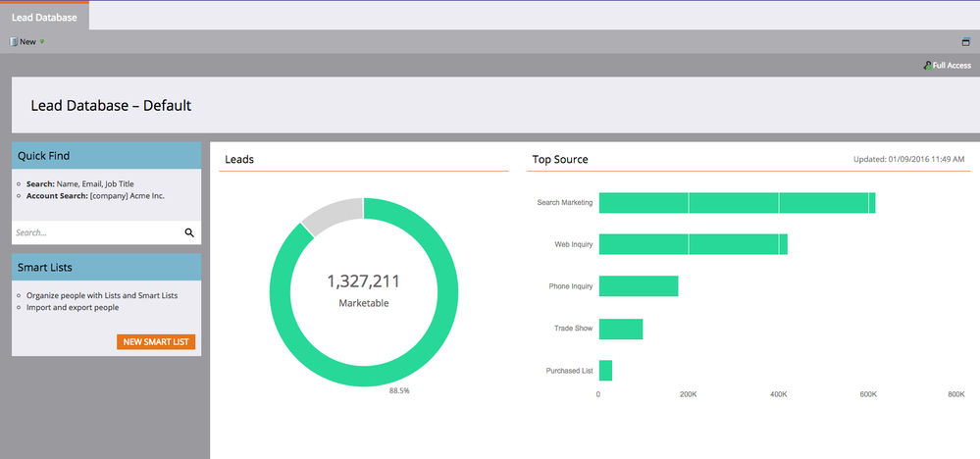Click the grey segment of the Leads donut
The image size is (980, 459).
335,212
